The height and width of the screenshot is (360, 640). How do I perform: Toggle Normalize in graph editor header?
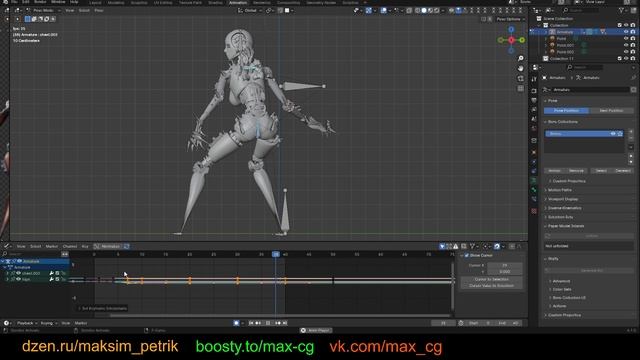click(x=108, y=246)
